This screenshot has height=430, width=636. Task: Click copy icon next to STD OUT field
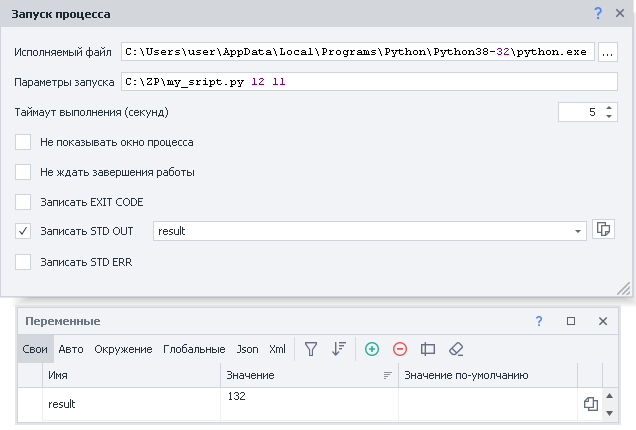pos(603,230)
